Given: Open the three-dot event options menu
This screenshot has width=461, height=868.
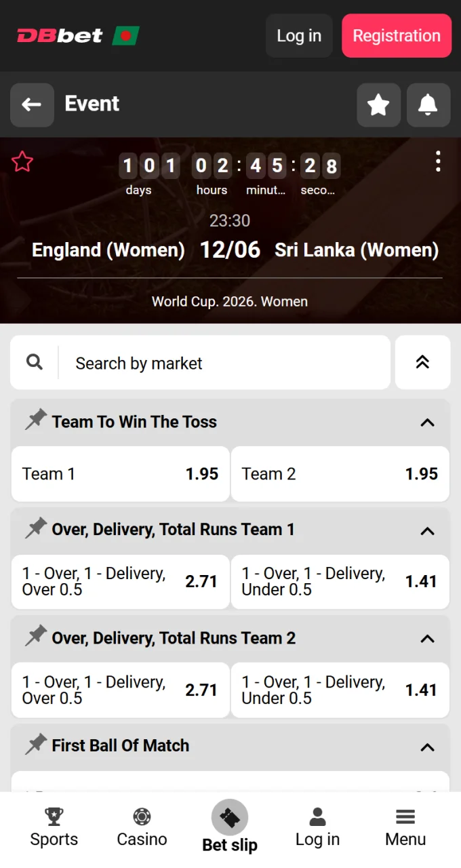Looking at the screenshot, I should [x=438, y=161].
